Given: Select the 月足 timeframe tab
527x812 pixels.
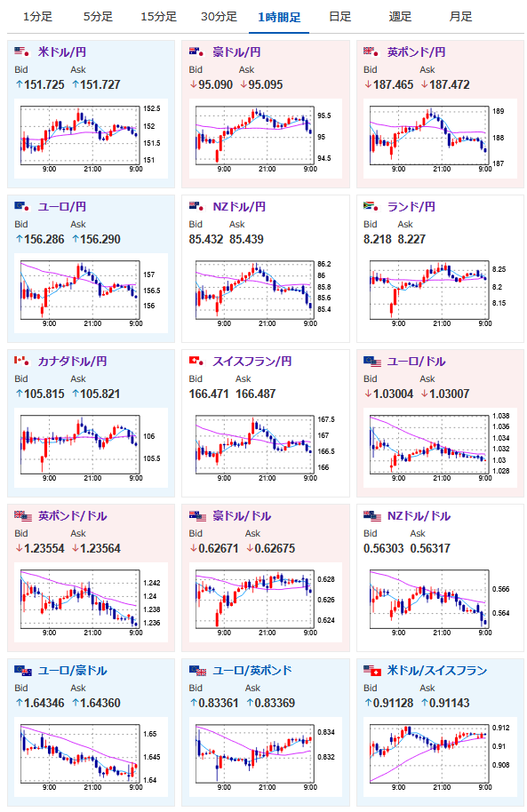Looking at the screenshot, I should [460, 17].
